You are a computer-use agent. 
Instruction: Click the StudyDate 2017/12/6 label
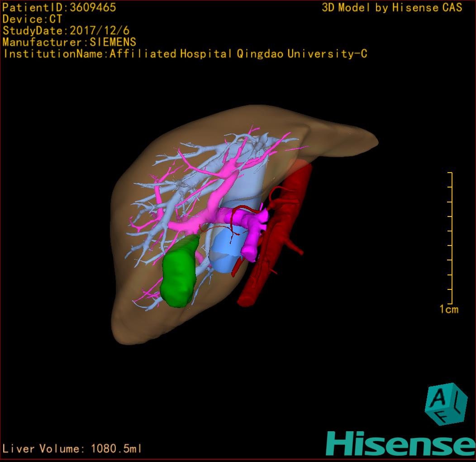[x=66, y=31]
